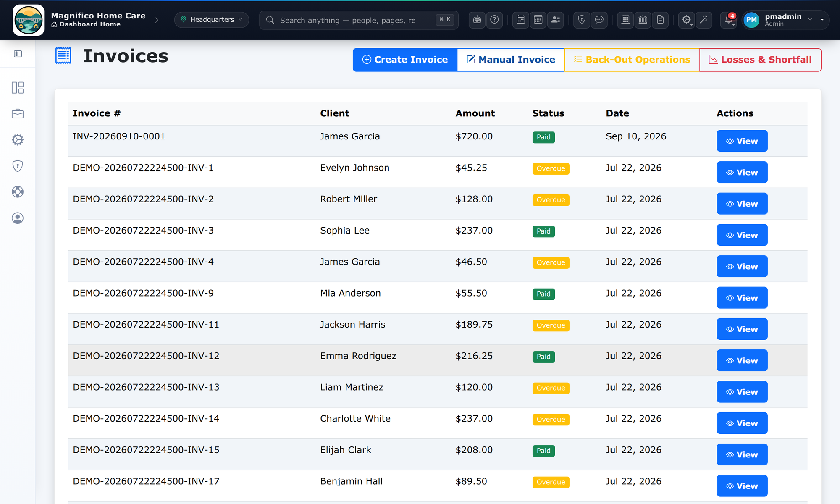Click the magic wand icon
Viewport: 840px width, 504px height.
[704, 20]
